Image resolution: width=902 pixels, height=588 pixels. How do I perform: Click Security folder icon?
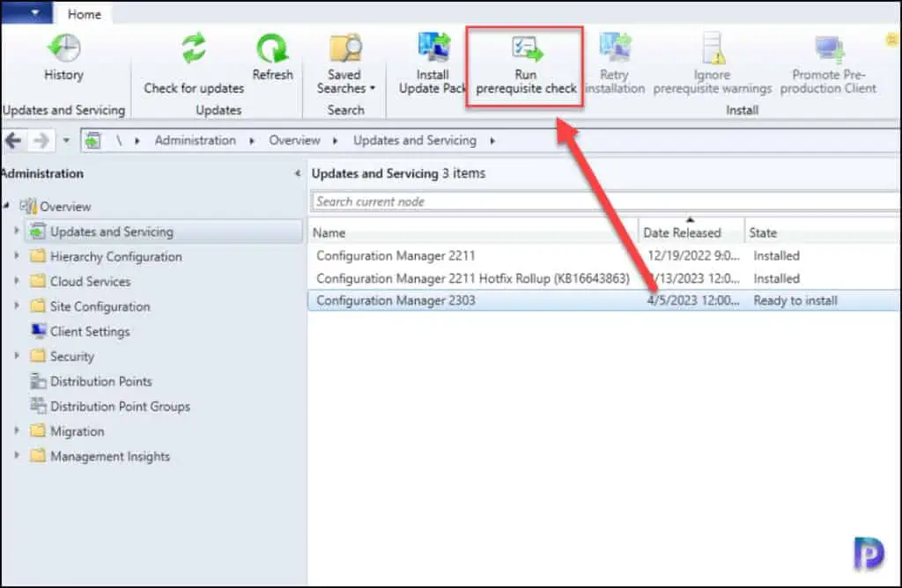click(x=38, y=356)
